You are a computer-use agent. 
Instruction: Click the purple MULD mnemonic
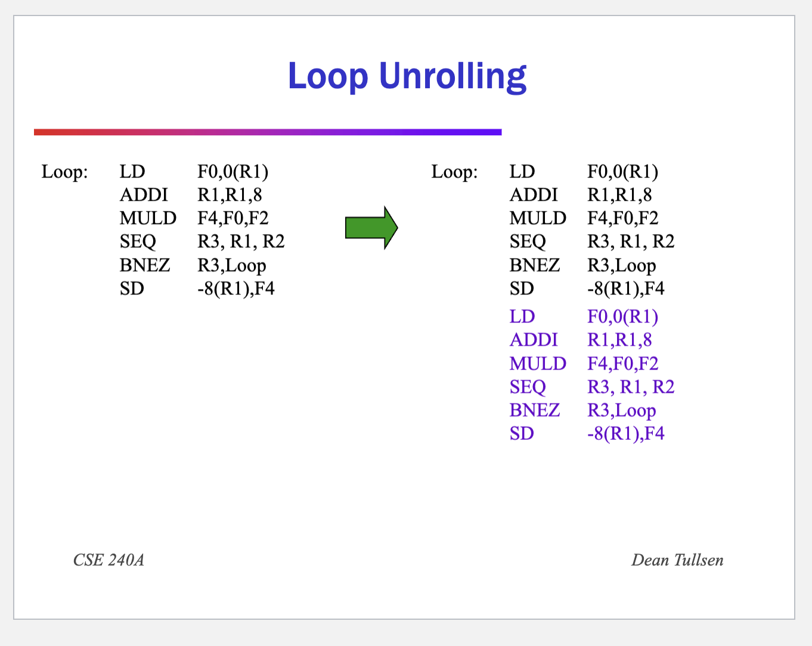click(538, 364)
